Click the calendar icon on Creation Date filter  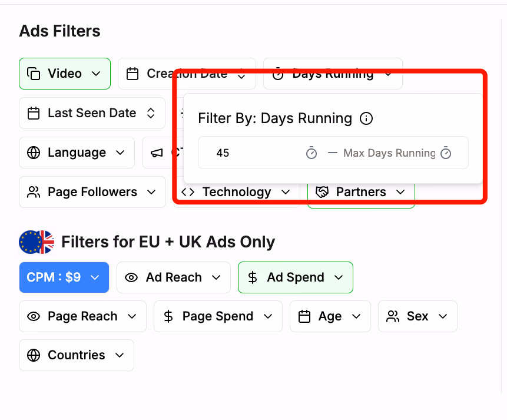coord(132,74)
